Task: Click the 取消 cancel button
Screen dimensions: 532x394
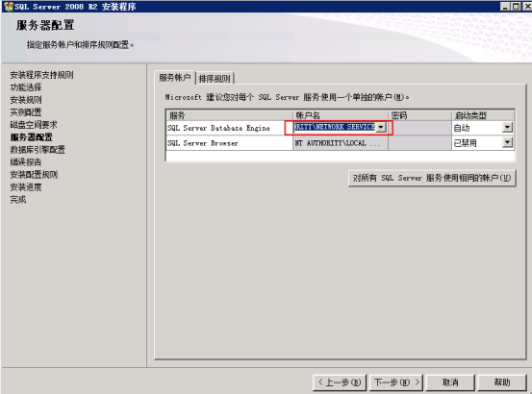Action: 450,382
